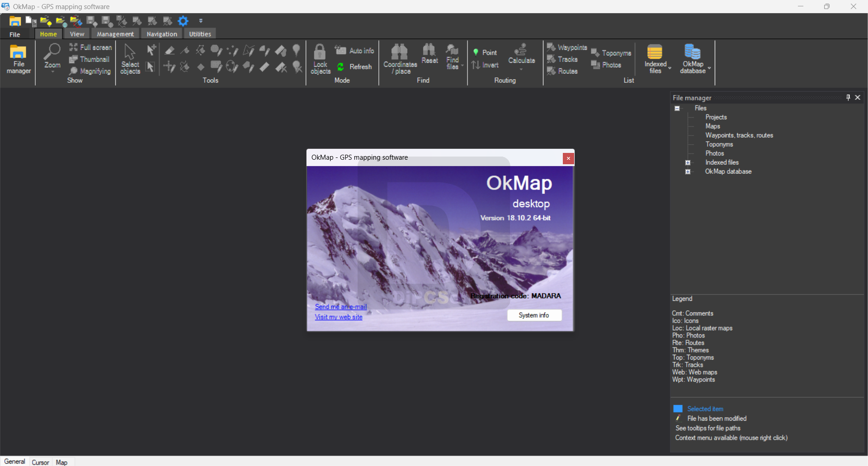868x466 pixels.
Task: Close the File manager panel
Action: [x=858, y=98]
